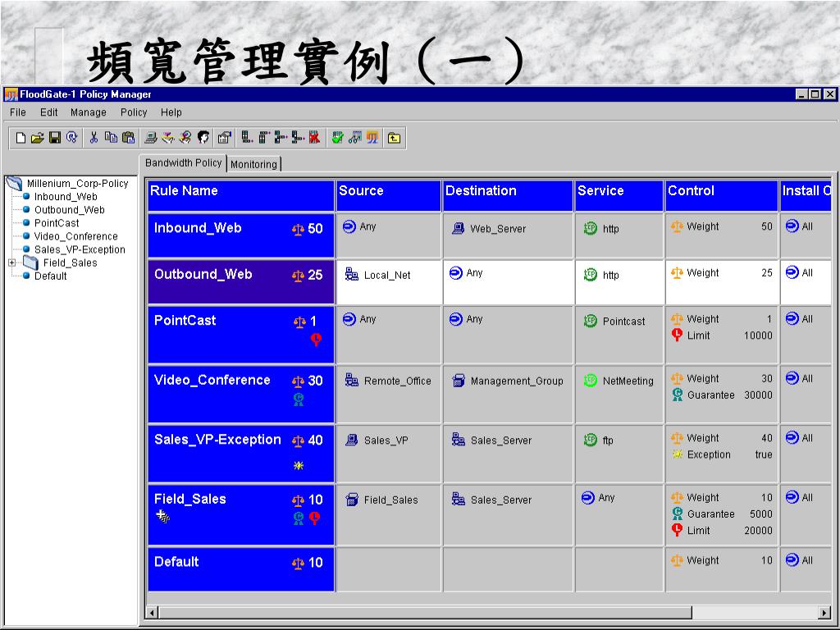
Task: Select Default in the policy tree
Action: click(51, 276)
